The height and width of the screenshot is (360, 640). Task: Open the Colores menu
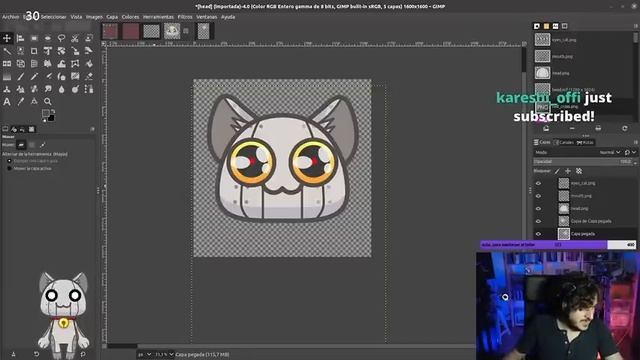coord(130,17)
